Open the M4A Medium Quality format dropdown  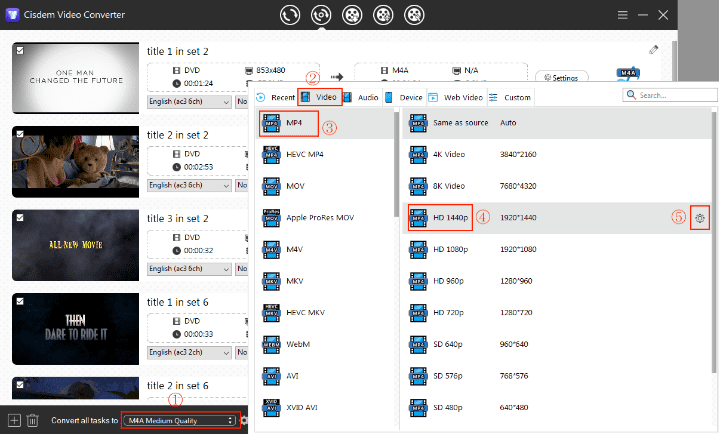pos(180,421)
